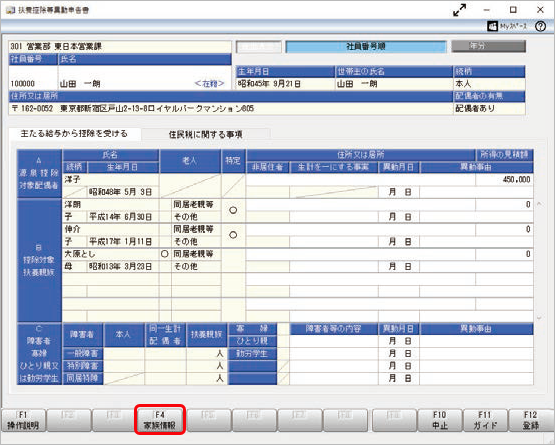Click the 同居特障 row label

83,378
